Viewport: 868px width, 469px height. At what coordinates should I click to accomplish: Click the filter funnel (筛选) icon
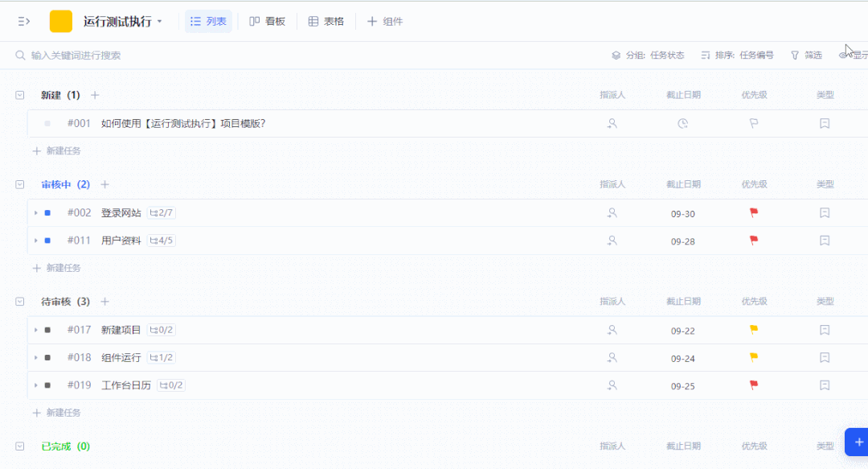pyautogui.click(x=794, y=55)
